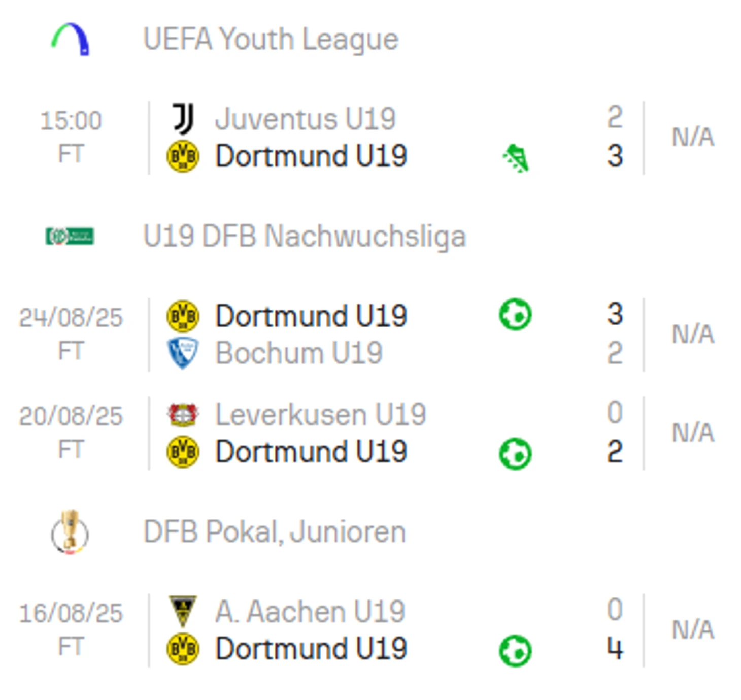The width and height of the screenshot is (741, 700).
Task: Click the green ball icon in the Aachen match
Action: pyautogui.click(x=515, y=650)
